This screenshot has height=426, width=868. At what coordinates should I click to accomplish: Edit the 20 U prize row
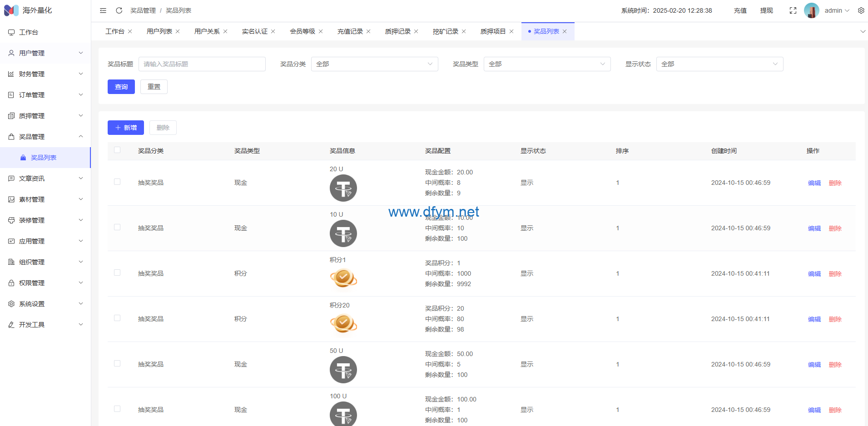[814, 183]
